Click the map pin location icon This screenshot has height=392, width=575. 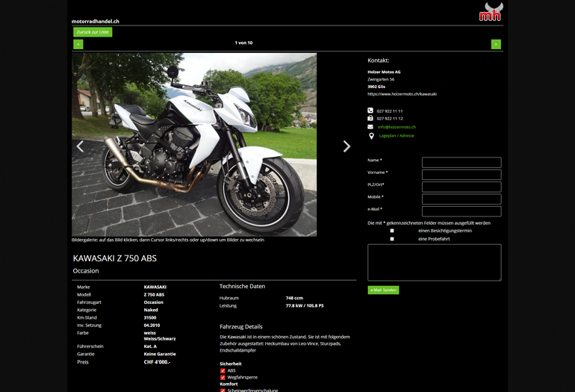pyautogui.click(x=371, y=136)
